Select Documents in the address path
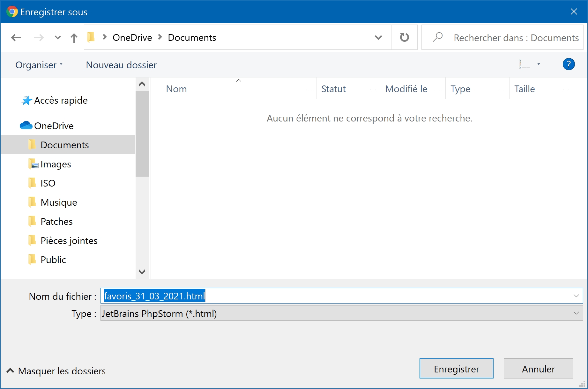 pyautogui.click(x=192, y=38)
